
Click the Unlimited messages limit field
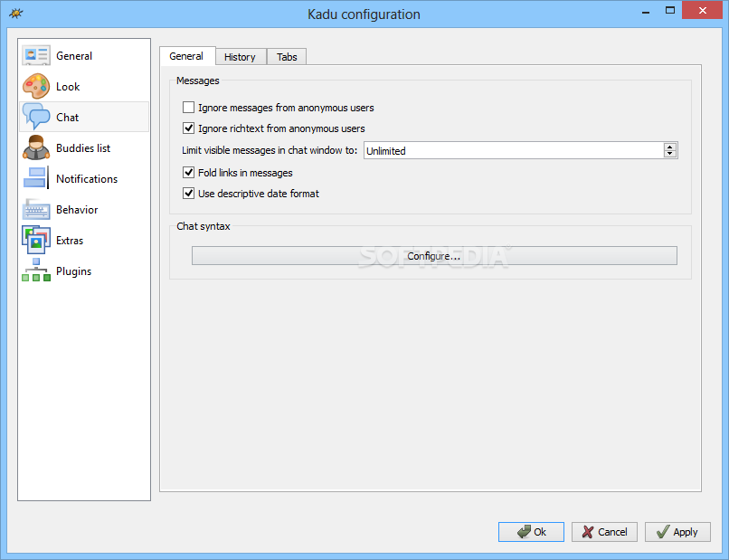click(x=514, y=150)
